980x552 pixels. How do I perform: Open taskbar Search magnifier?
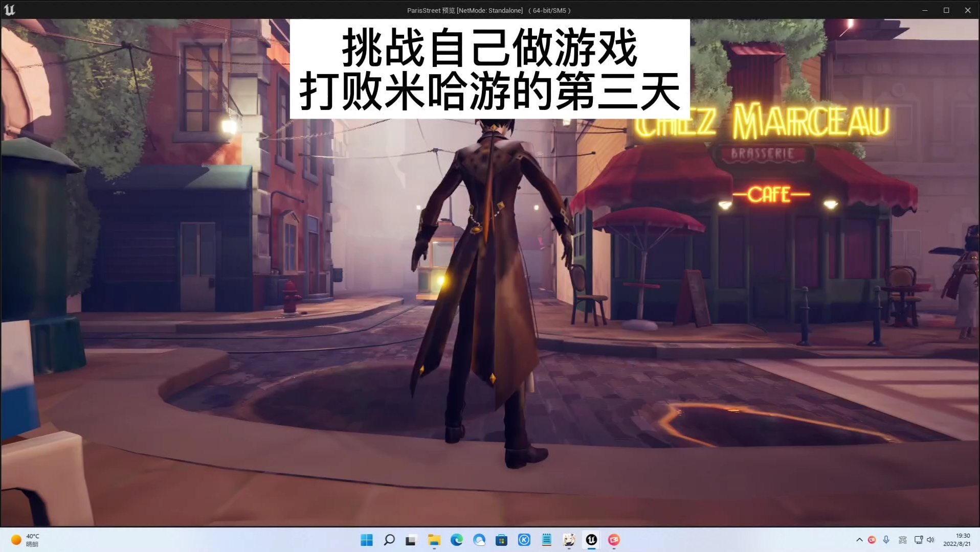[x=389, y=540]
